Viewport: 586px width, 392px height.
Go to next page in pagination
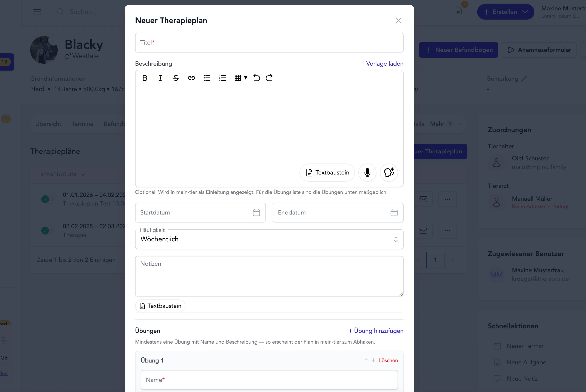coord(452,260)
